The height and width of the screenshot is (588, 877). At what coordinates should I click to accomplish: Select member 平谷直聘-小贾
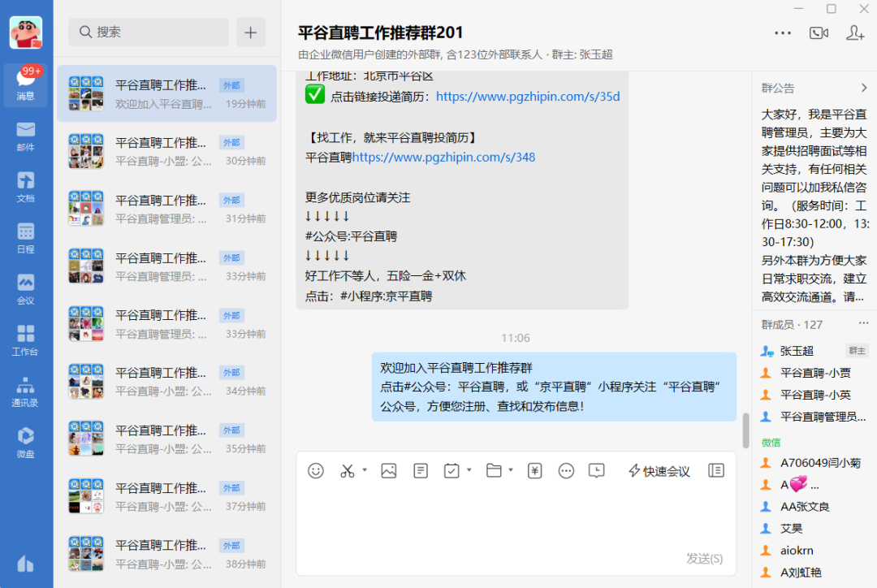[814, 373]
